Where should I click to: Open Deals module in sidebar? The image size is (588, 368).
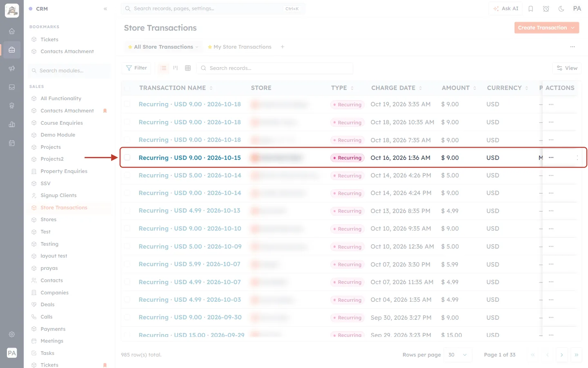47,305
